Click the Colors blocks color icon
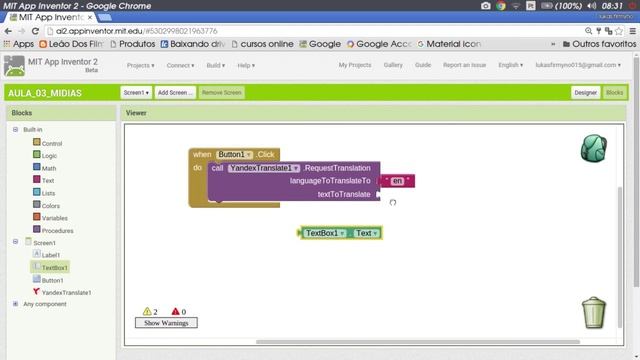The image size is (640, 360). (37, 204)
